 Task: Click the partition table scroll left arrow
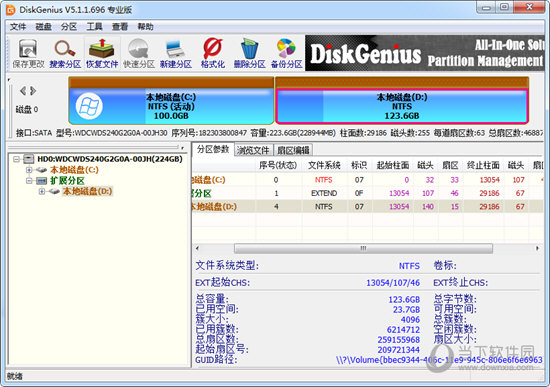[197, 248]
